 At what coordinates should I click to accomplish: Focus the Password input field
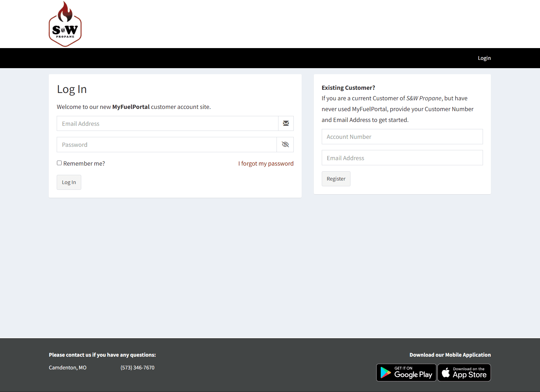(x=167, y=145)
